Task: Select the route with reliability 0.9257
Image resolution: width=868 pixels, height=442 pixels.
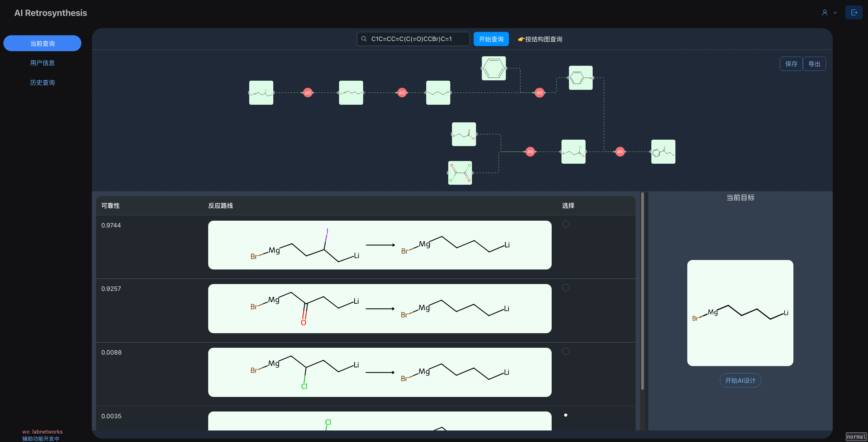Action: point(566,288)
